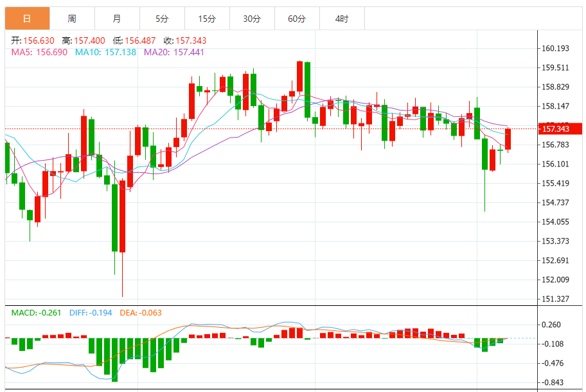Click the open price value 156.630
This screenshot has width=586, height=392.
(39, 40)
